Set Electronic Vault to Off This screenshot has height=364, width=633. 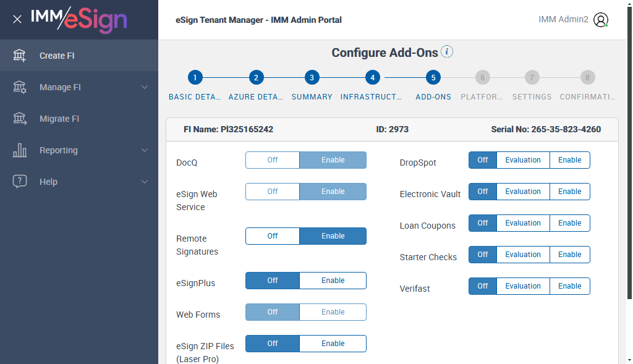click(483, 192)
